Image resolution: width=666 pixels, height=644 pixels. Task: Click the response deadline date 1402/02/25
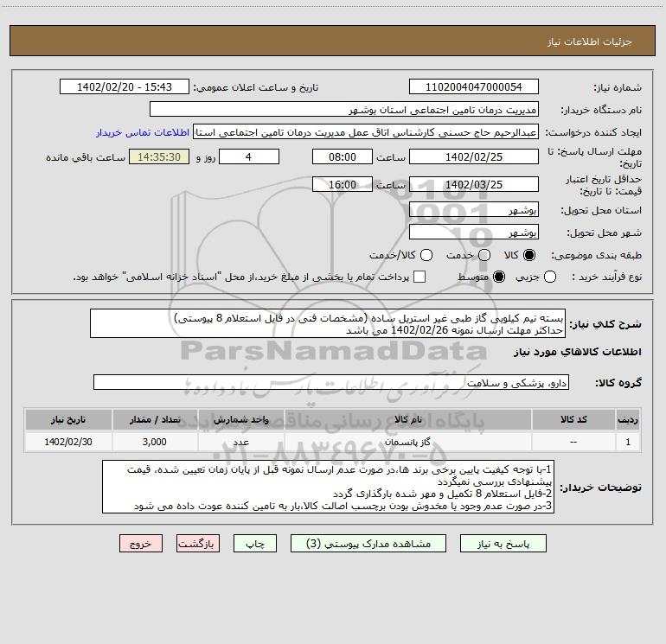tap(474, 156)
